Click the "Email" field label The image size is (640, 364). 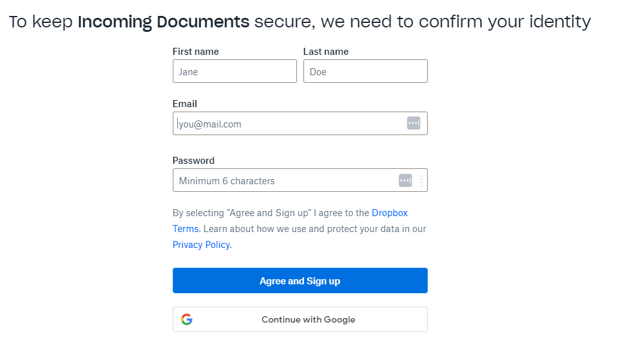coord(185,104)
